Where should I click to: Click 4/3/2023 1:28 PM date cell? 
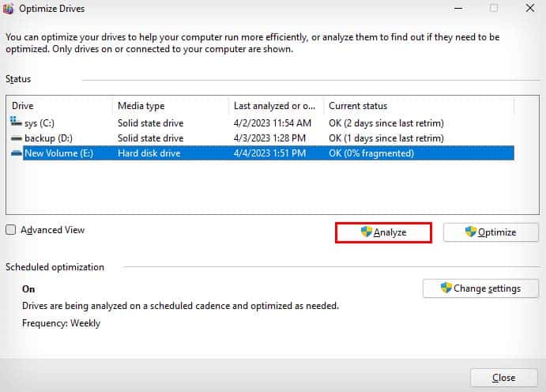point(269,138)
